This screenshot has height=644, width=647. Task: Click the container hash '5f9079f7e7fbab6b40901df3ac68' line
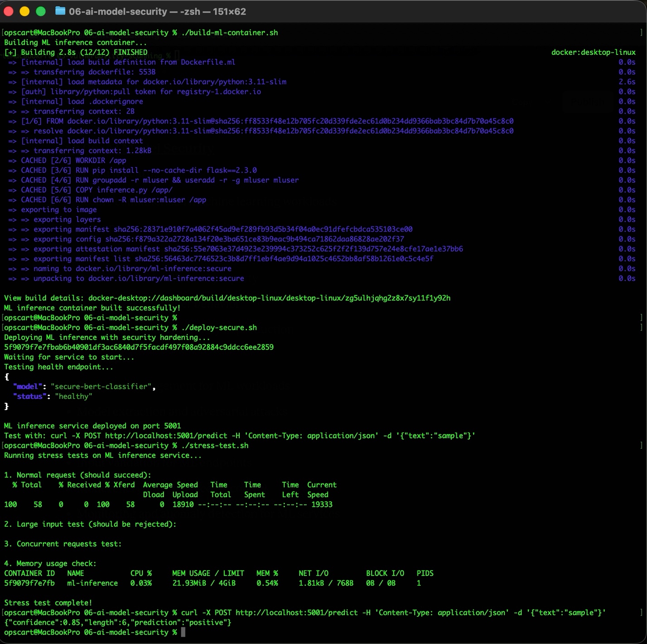139,347
